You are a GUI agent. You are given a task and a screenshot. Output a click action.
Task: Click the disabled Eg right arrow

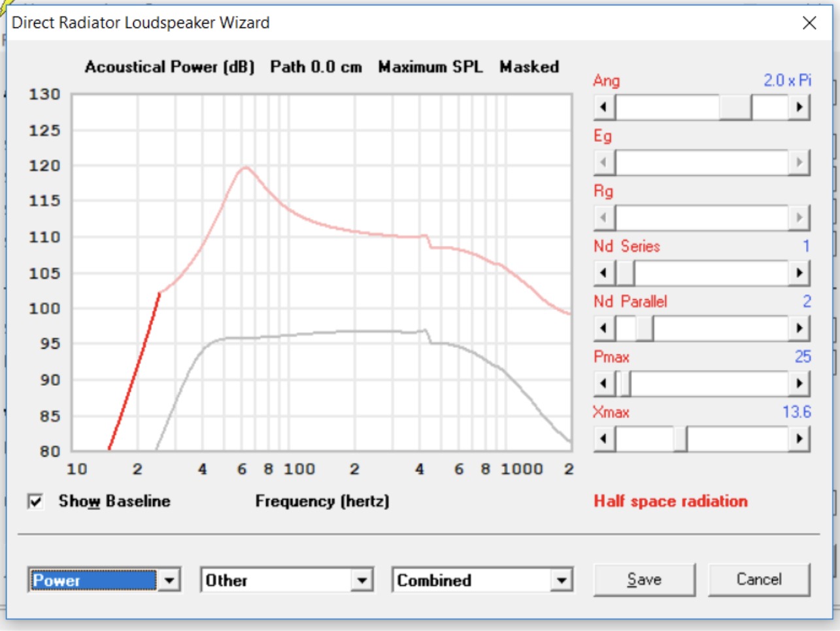coord(799,162)
